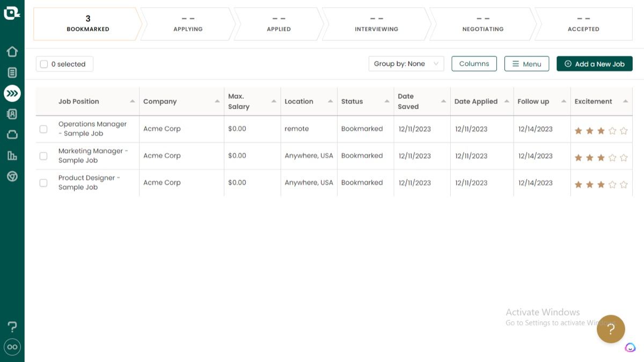The height and width of the screenshot is (362, 644).
Task: Open the Home icon in the sidebar
Action: [x=12, y=52]
